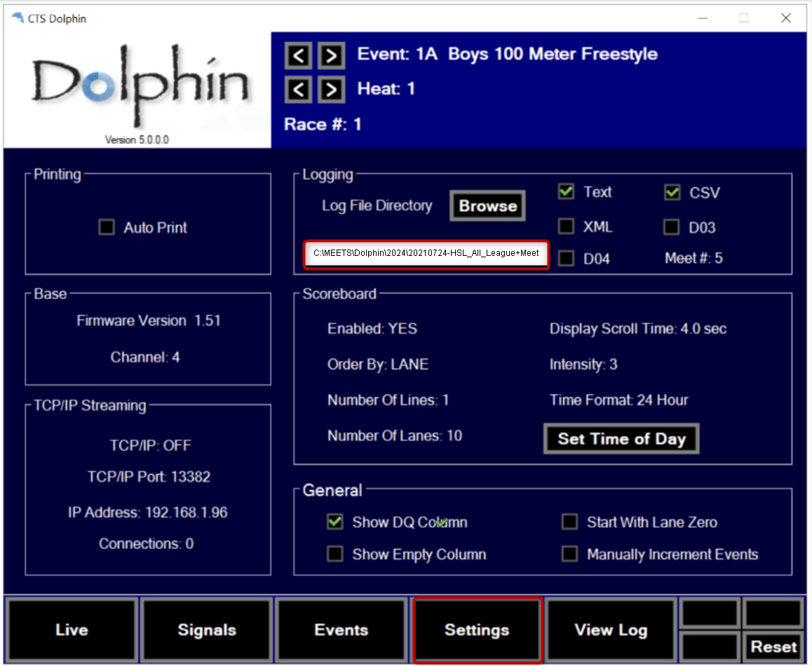Click Firmware Version 1.51 text

coord(149,320)
